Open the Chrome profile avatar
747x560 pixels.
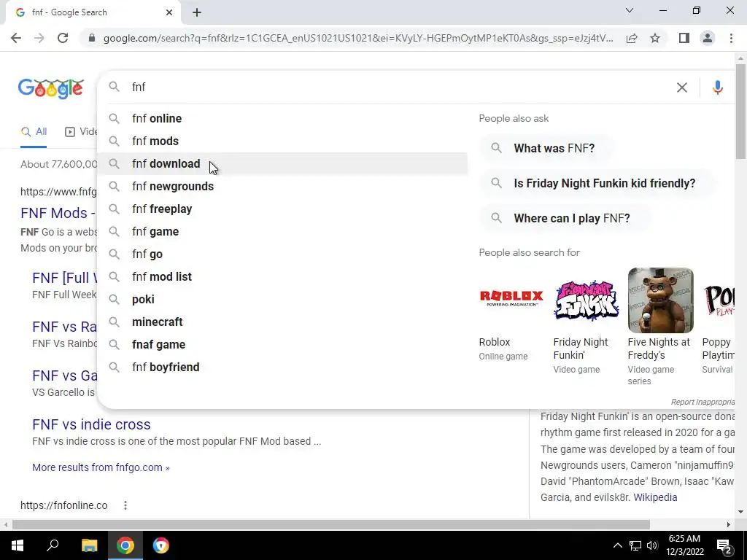point(708,38)
